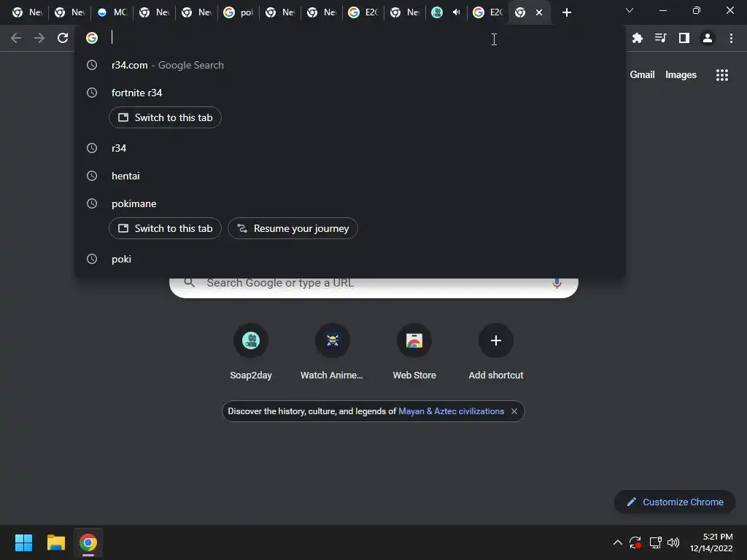
Task: Toggle the side panel icon
Action: click(684, 38)
